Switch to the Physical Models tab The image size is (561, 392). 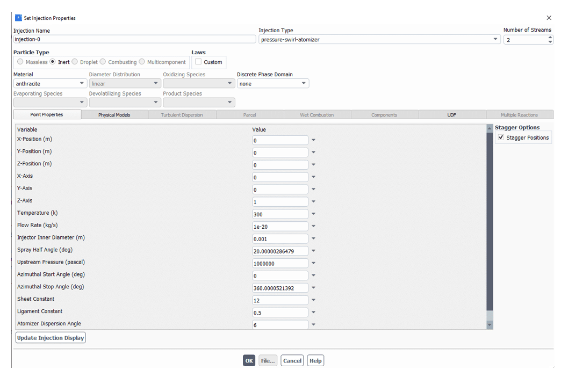[x=114, y=115]
